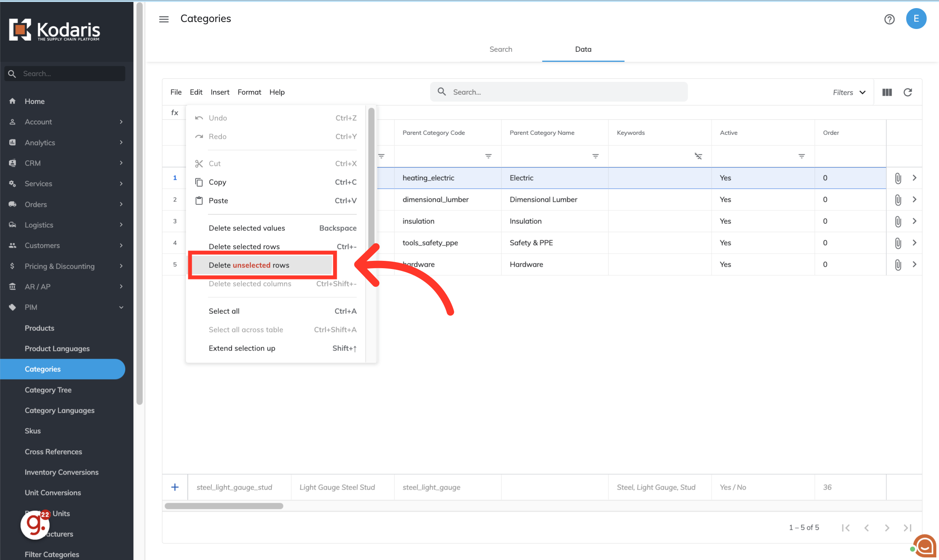Click the column chooser icon
939x560 pixels.
tap(887, 92)
